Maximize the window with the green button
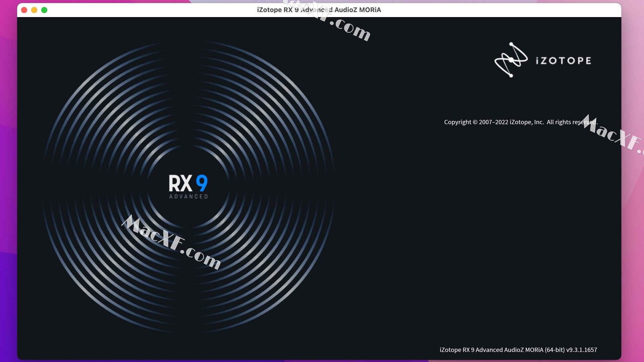The image size is (644, 362). (44, 10)
